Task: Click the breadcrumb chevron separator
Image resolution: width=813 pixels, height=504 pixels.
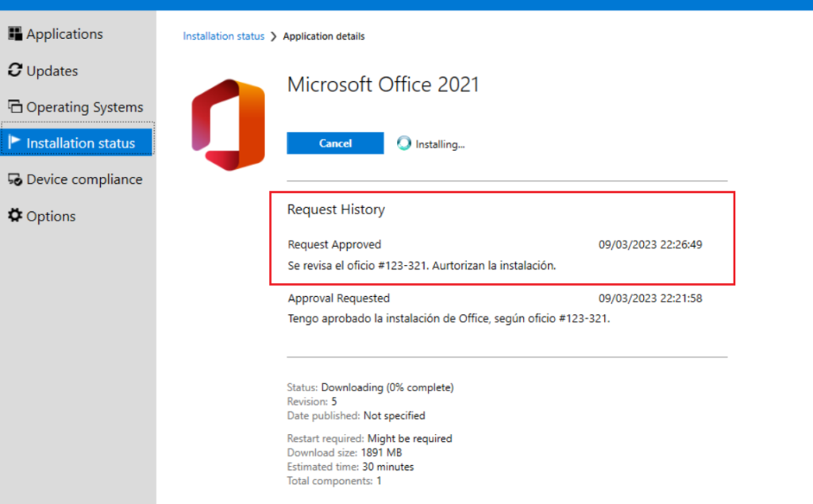Action: pos(274,37)
